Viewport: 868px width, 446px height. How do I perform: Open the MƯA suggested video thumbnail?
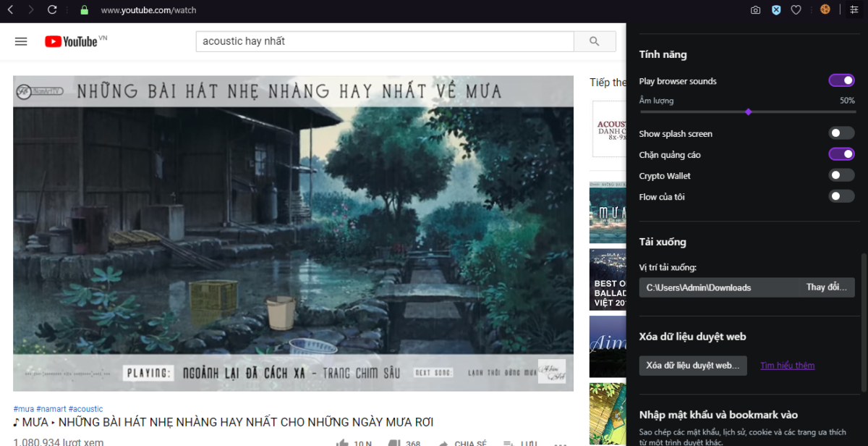608,212
